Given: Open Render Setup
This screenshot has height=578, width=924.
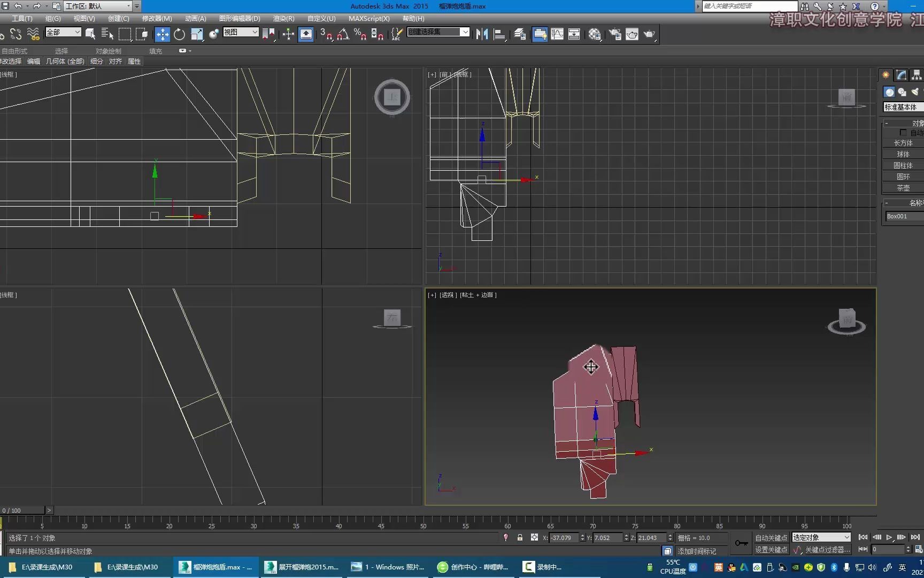Looking at the screenshot, I should pyautogui.click(x=615, y=34).
